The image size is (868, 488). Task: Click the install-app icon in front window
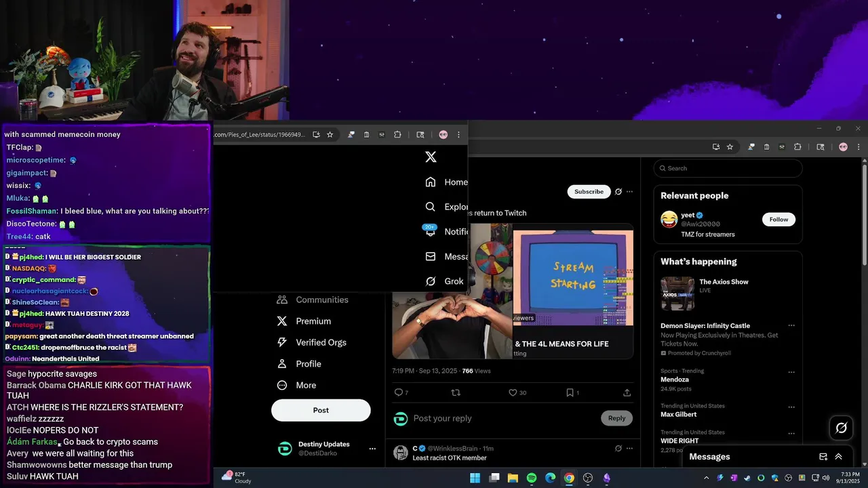(x=316, y=134)
